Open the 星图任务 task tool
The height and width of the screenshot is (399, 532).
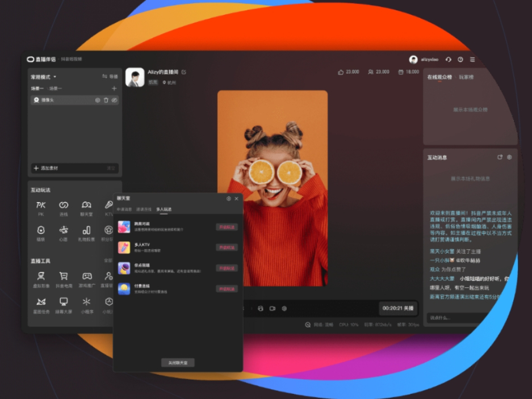pos(41,305)
